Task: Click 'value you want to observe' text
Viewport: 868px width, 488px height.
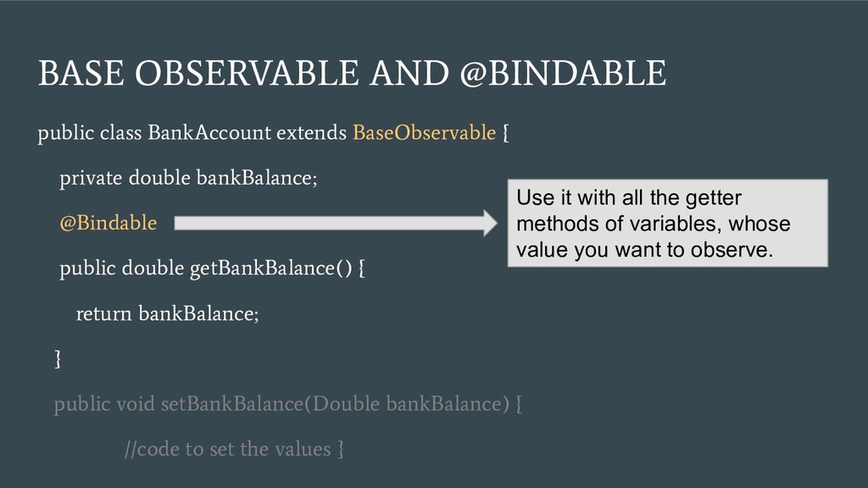Action: (x=644, y=250)
